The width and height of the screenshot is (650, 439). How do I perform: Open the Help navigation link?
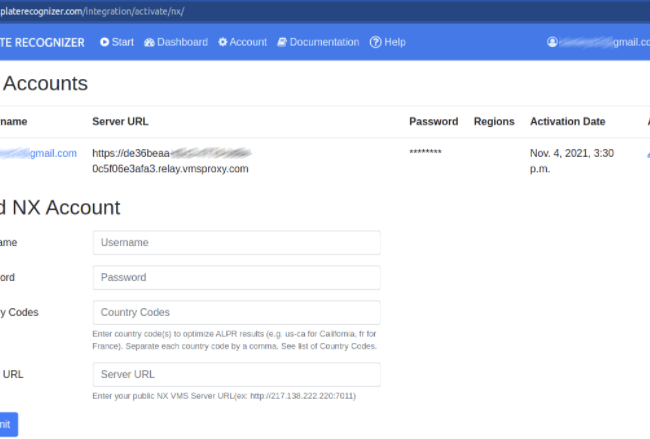(388, 42)
